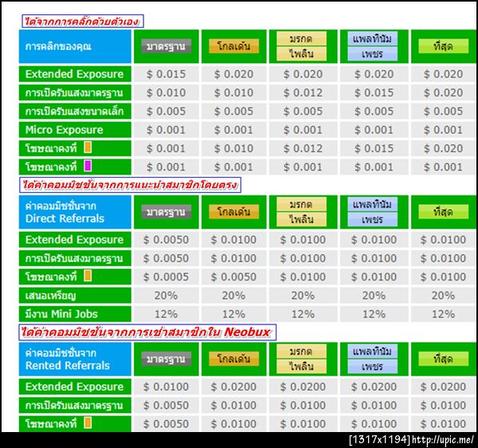Click $ 0.005 in การเปิดรับแสงขนาดเล็ก row ที่สุด column

tap(444, 112)
